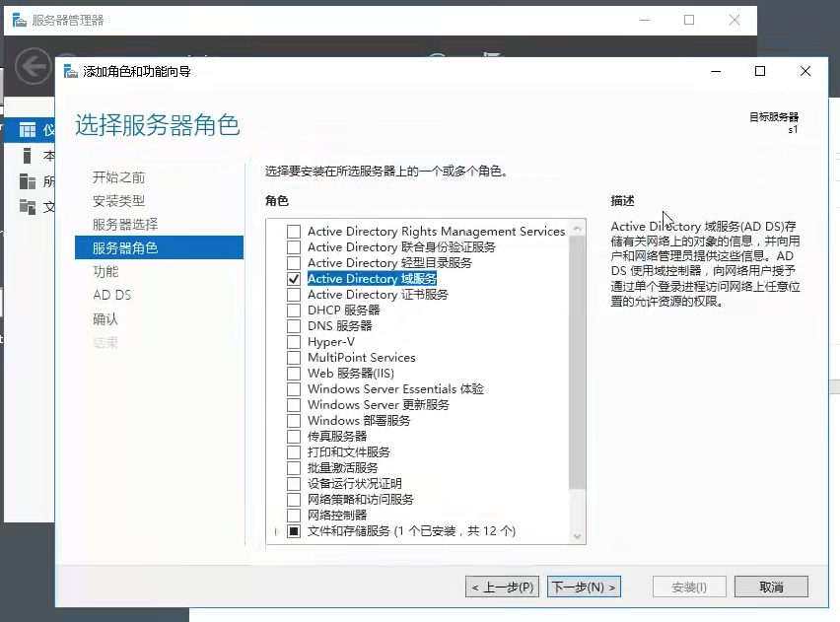Viewport: 840px width, 622px height.
Task: Click roles list scroll down arrow
Action: [577, 535]
